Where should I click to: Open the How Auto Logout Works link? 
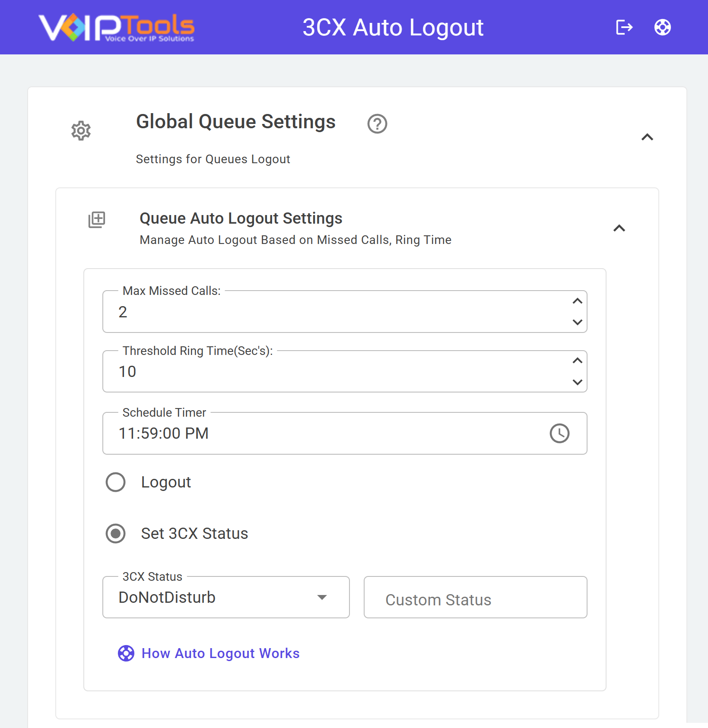220,653
